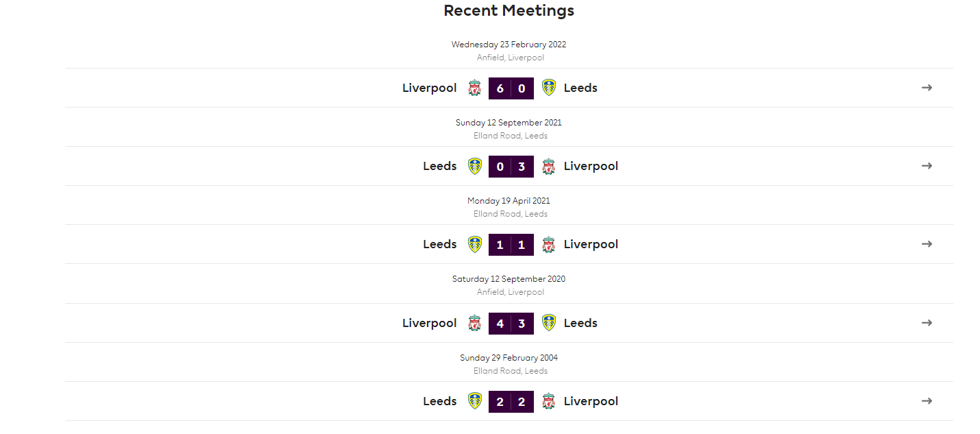The image size is (980, 434).
Task: Click Leeds crest in 2-2 match row
Action: coord(474,401)
